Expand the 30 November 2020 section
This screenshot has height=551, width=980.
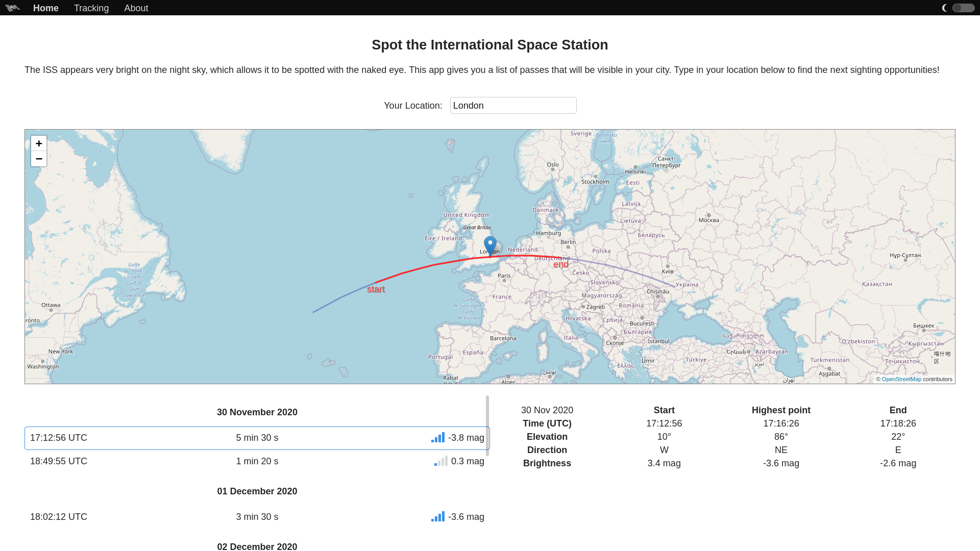[x=257, y=412]
